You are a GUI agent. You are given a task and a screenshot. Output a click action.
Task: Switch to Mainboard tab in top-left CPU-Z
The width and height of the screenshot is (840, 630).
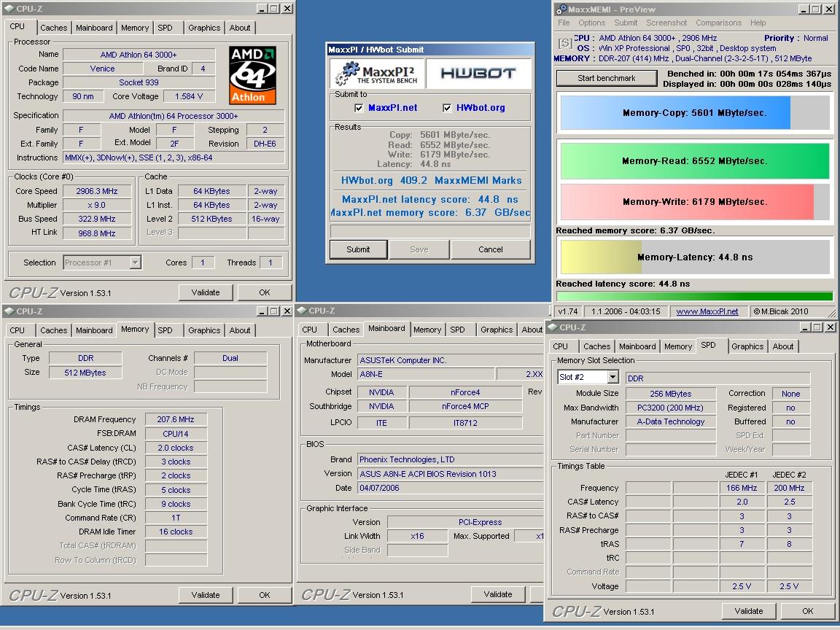click(x=94, y=28)
